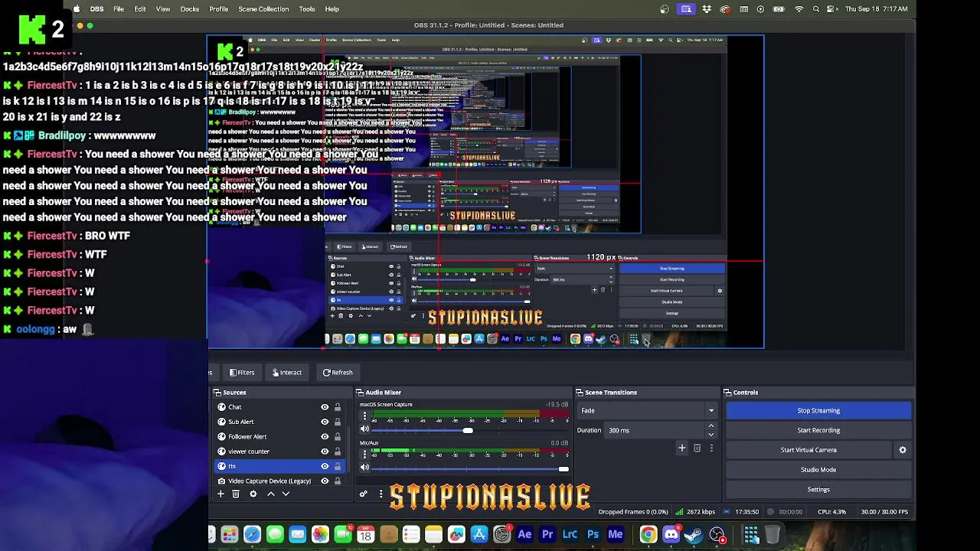Screen dimensions: 980x551
Task: Open Trash in the dock
Action: point(773,534)
